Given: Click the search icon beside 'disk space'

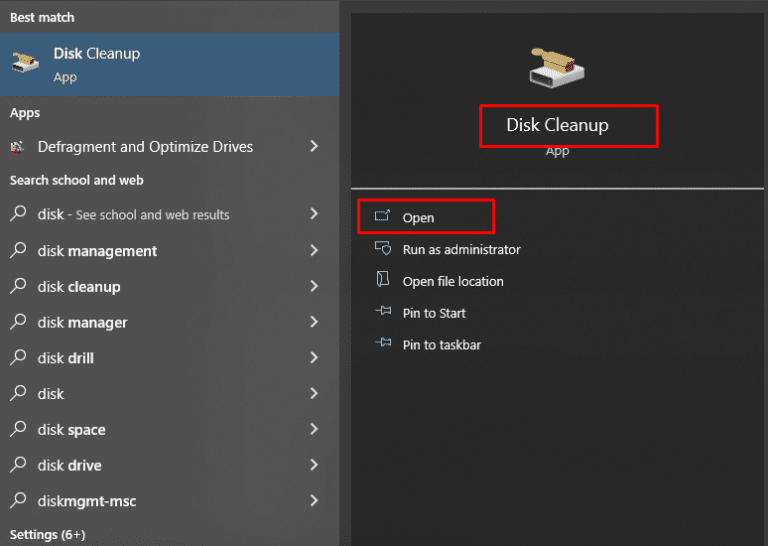Looking at the screenshot, I should (18, 429).
